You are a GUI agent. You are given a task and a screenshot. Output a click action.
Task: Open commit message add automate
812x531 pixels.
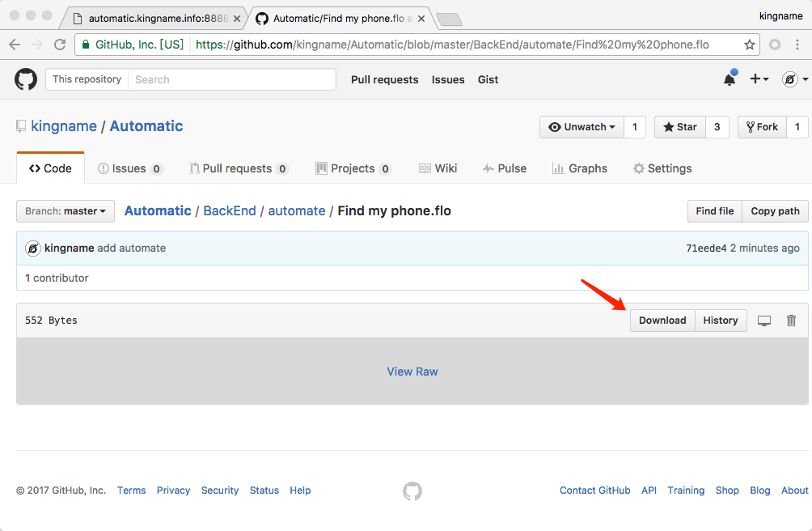pos(132,249)
